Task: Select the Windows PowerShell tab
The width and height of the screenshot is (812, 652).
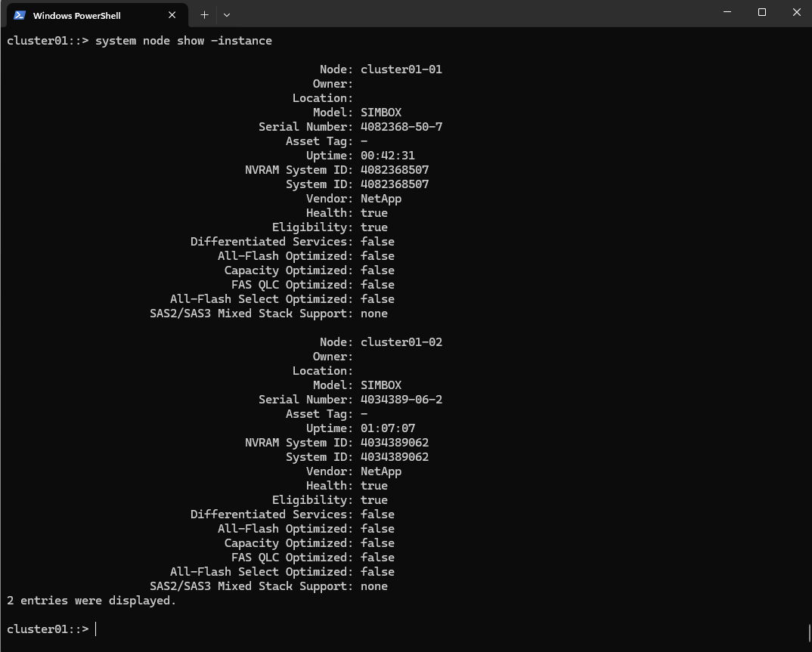Action: (98, 15)
